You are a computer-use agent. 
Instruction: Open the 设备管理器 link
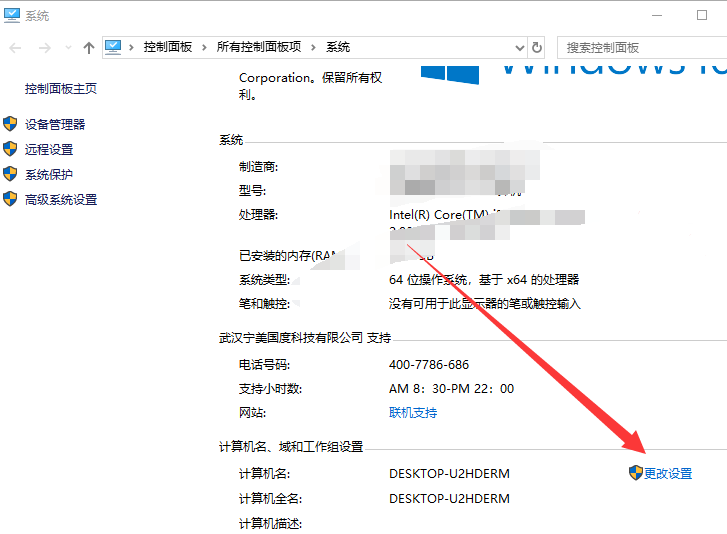55,124
